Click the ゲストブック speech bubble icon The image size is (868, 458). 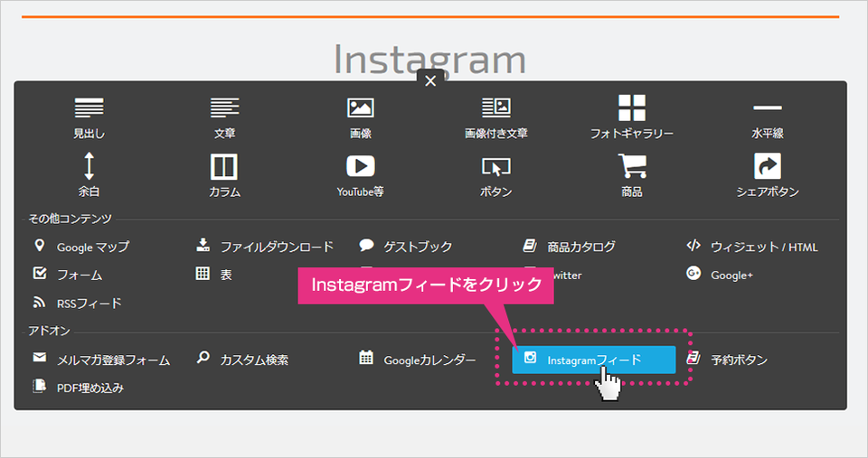point(366,245)
